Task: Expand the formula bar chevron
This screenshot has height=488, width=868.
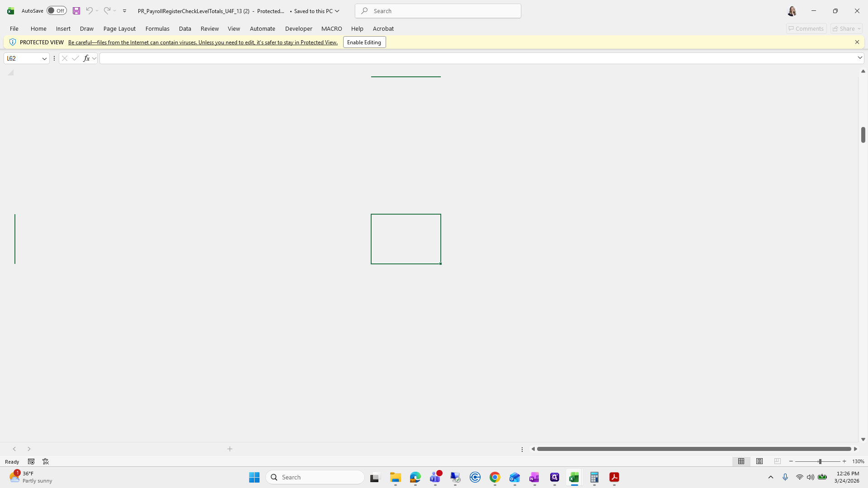Action: coord(860,58)
